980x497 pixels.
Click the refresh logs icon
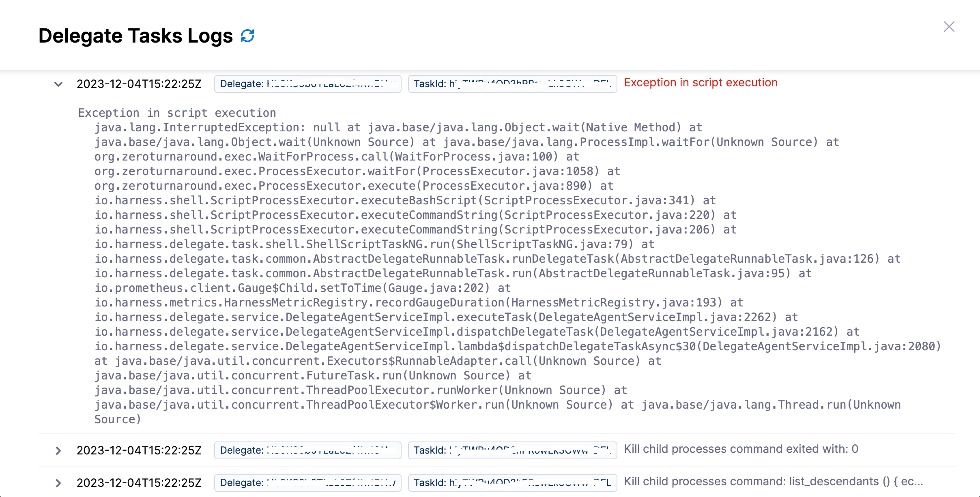(x=247, y=36)
